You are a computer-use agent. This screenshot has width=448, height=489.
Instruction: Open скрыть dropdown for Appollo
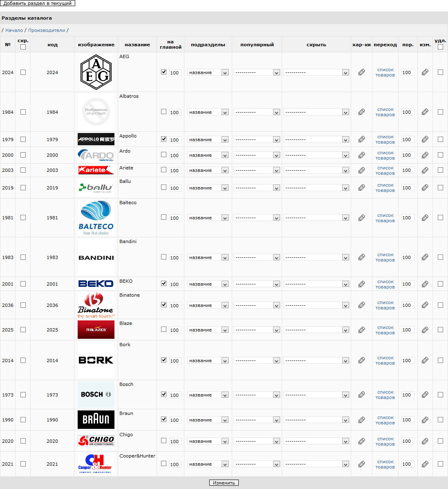coord(316,140)
